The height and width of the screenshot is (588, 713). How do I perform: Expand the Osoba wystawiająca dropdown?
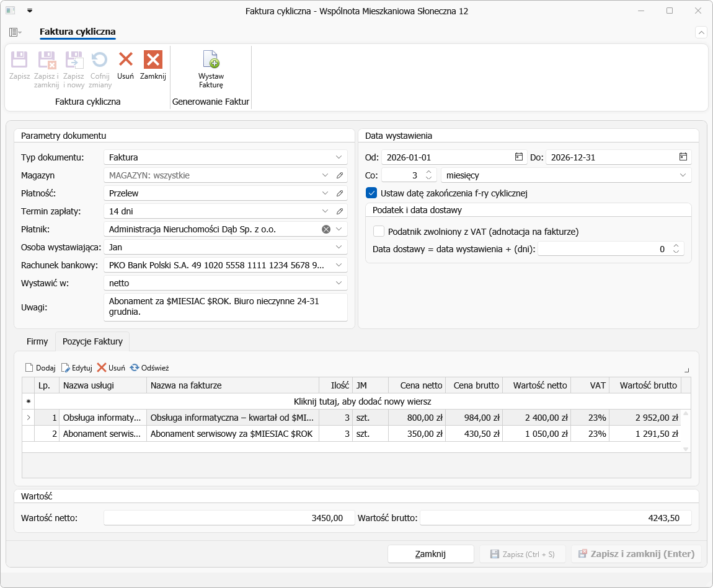coord(339,247)
